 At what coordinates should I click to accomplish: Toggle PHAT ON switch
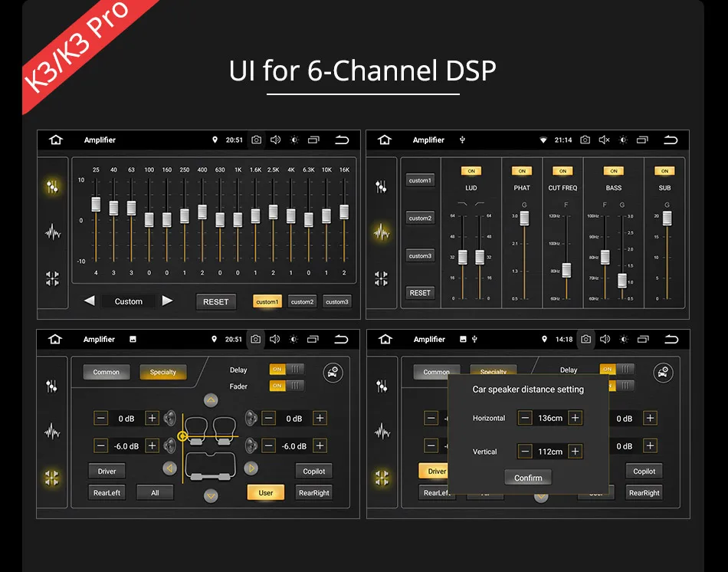[522, 171]
